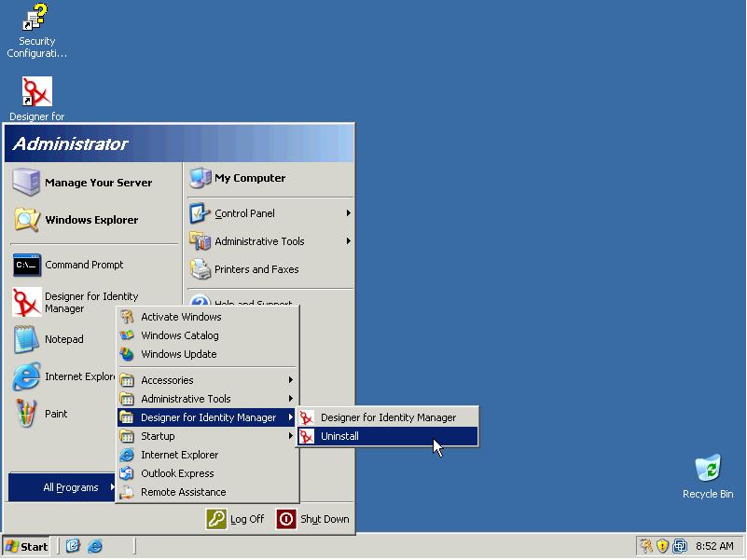Open My Computer in the Start menu
Screen dimensions: 747x560
[270, 178]
